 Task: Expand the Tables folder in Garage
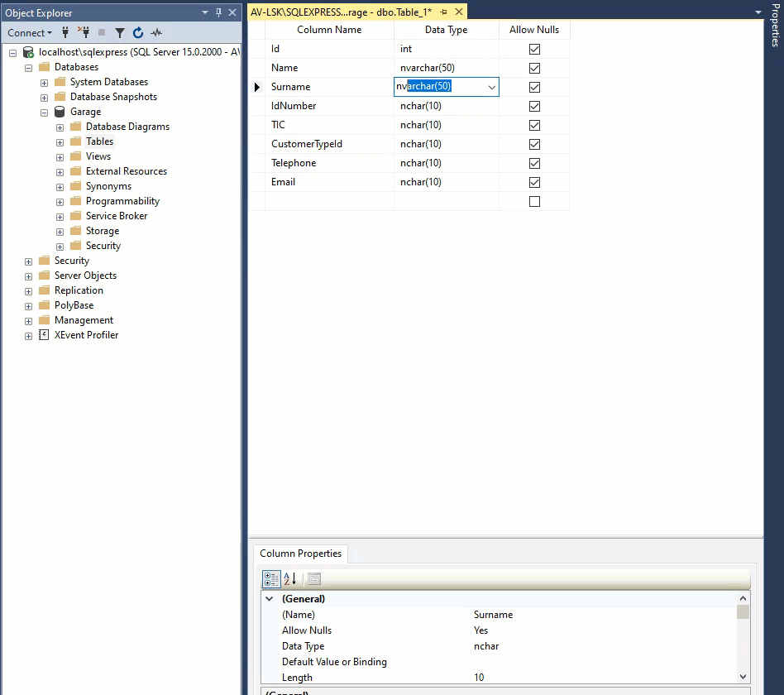click(60, 141)
